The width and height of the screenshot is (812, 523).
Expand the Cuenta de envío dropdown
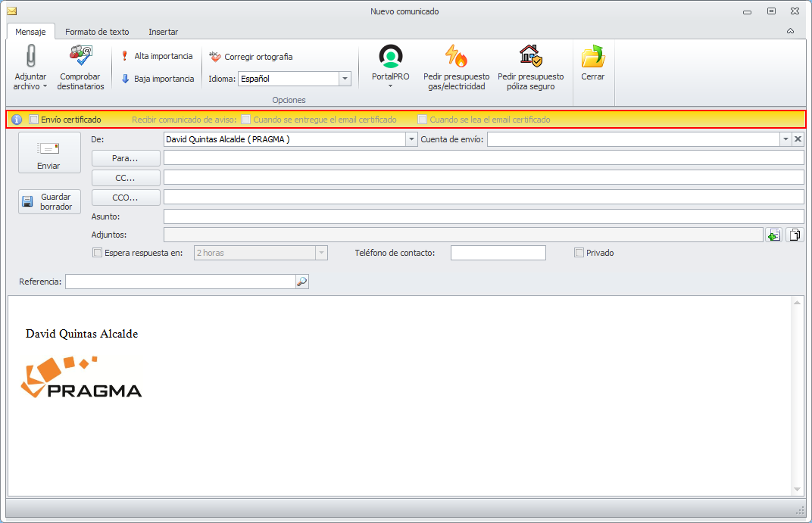coord(785,139)
